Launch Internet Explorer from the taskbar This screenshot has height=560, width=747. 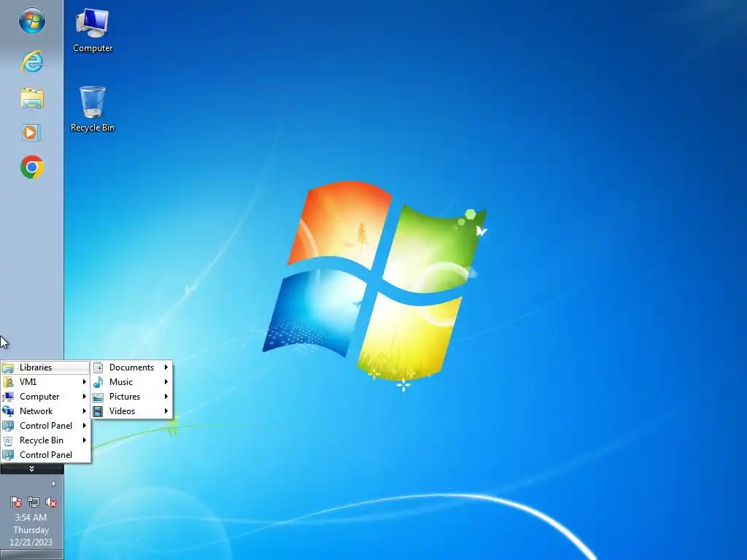coord(32,61)
